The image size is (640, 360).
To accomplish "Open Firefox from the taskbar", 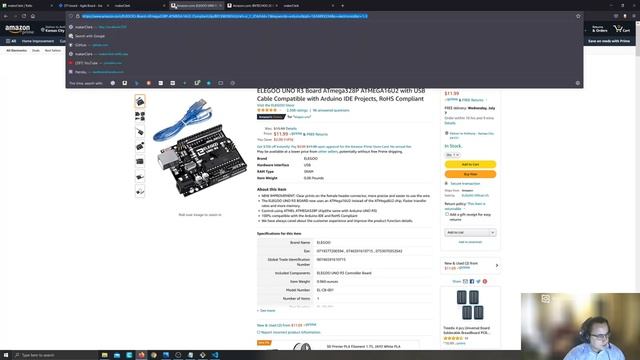I will [141, 355].
